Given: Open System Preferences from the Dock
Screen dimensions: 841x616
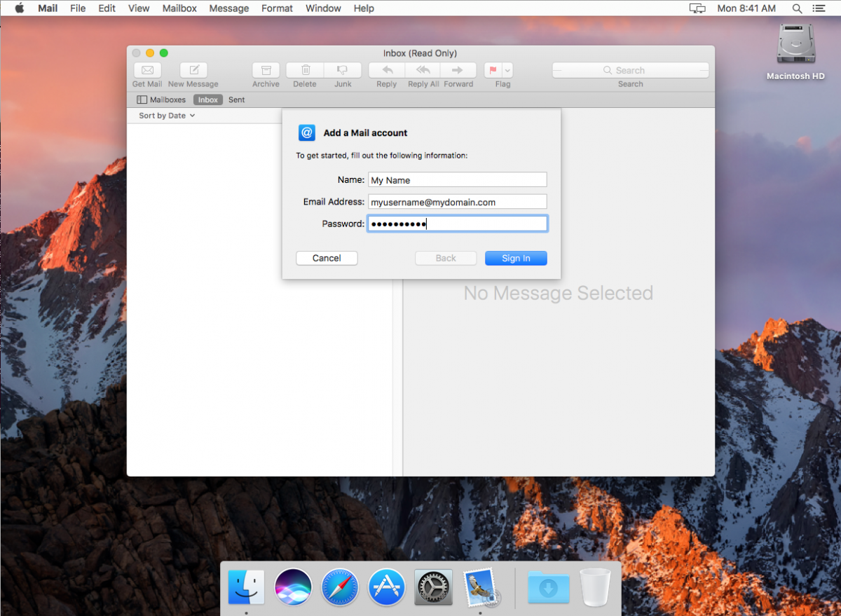Looking at the screenshot, I should 433,587.
